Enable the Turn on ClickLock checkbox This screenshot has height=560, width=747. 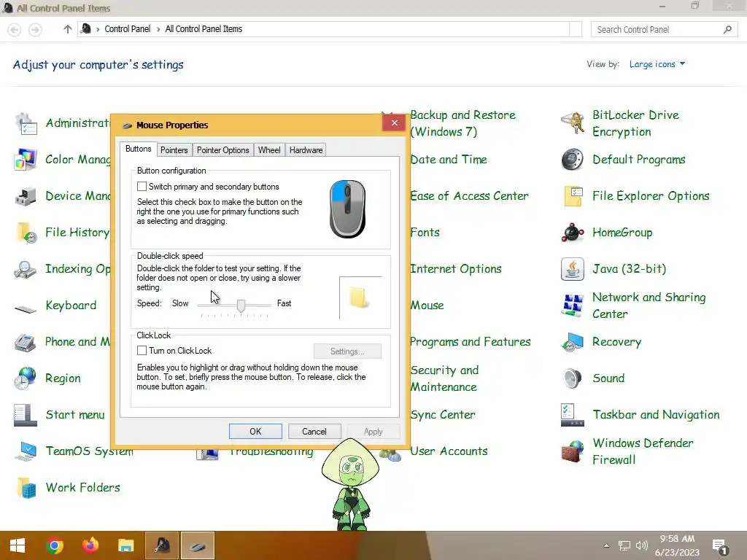coord(142,351)
